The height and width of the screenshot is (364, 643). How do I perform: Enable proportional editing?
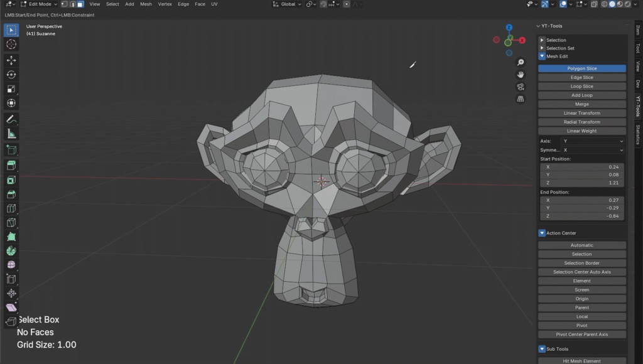[347, 4]
